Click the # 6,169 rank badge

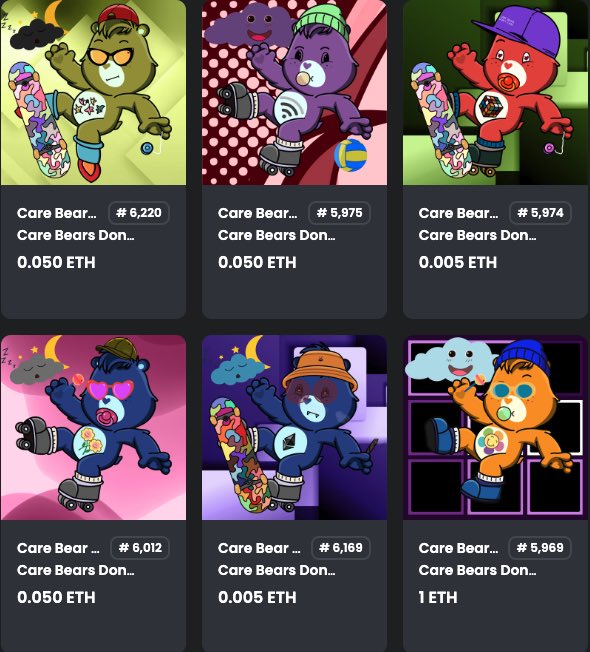pos(341,548)
